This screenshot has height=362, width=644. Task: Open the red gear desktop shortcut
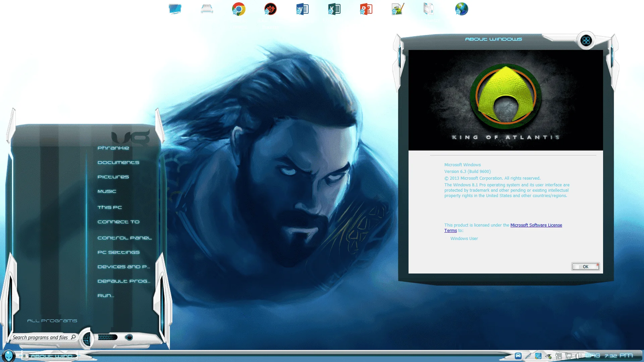click(x=270, y=9)
